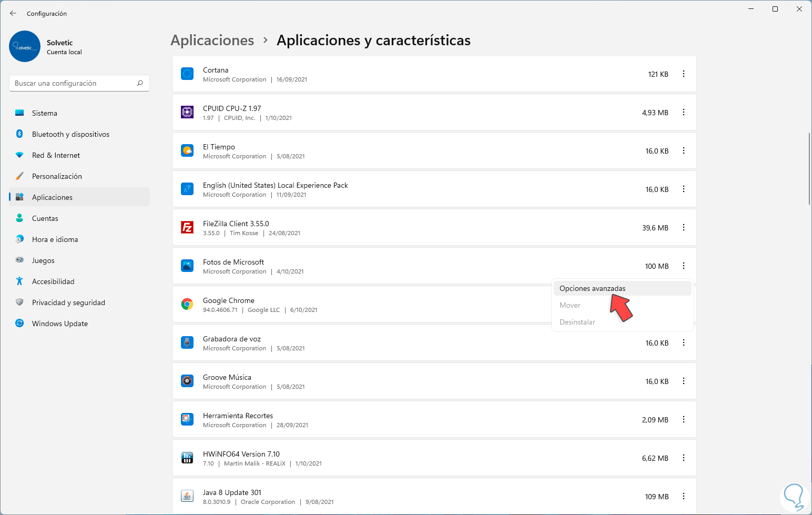Viewport: 812px width, 515px height.
Task: Click the Grabadora de voz icon
Action: [x=187, y=342]
